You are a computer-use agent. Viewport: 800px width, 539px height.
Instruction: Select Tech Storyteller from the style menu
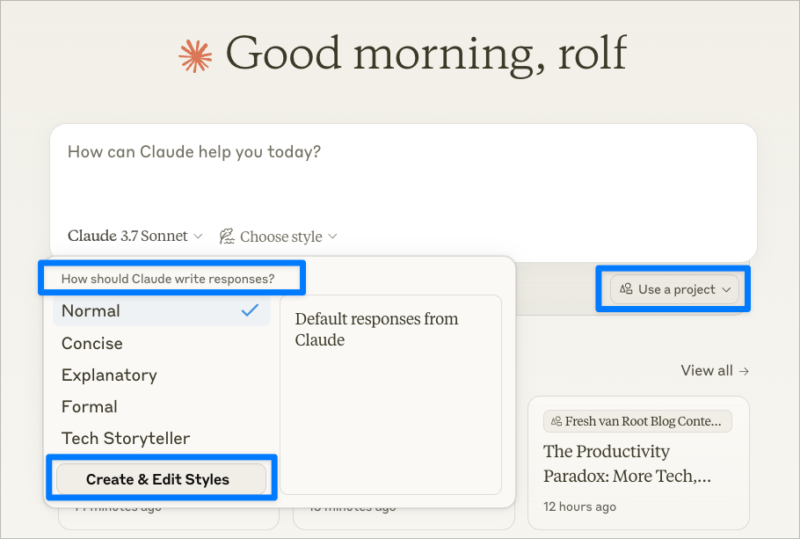(125, 439)
